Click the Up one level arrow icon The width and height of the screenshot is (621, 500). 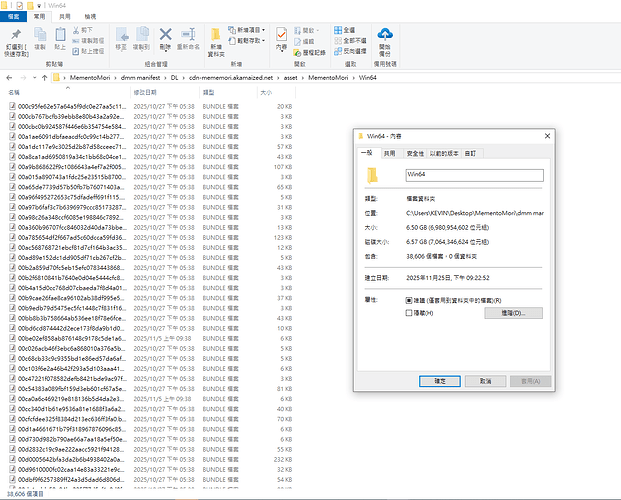[43, 76]
